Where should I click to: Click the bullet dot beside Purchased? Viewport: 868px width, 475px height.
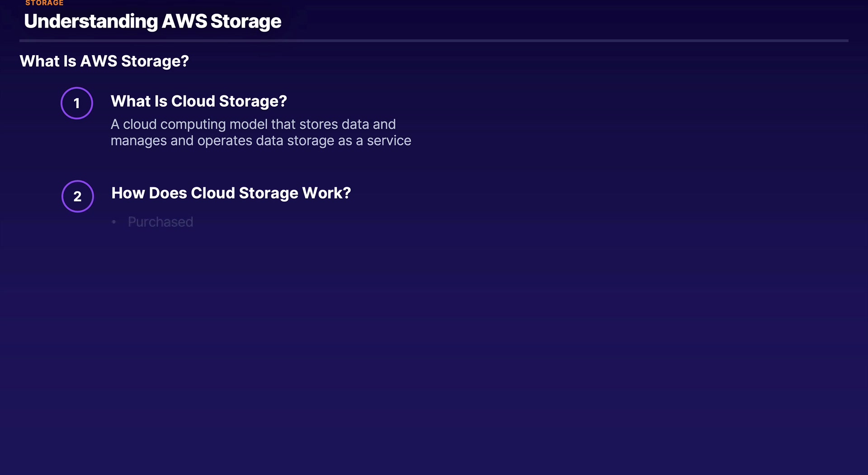(x=114, y=222)
